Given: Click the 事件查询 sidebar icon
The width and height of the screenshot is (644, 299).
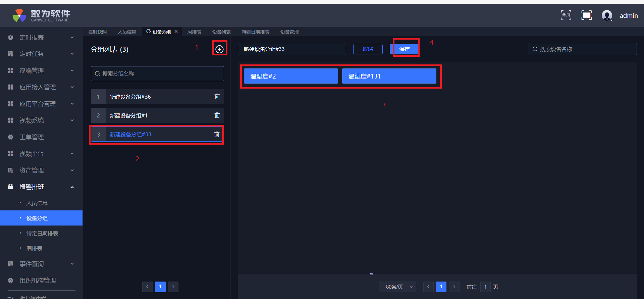Looking at the screenshot, I should (11, 264).
